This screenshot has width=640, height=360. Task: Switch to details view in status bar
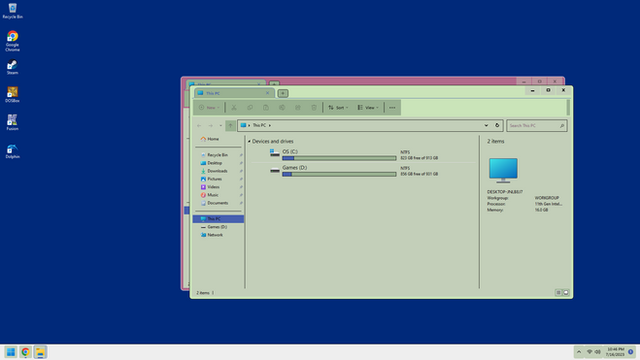coord(558,293)
